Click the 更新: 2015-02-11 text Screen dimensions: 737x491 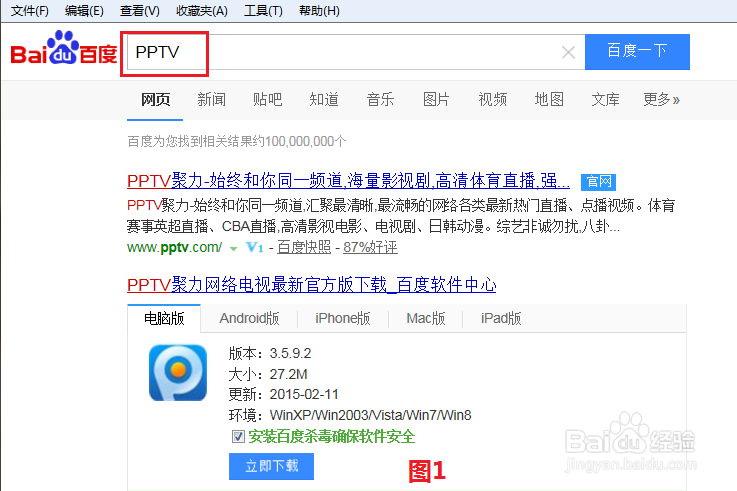283,394
